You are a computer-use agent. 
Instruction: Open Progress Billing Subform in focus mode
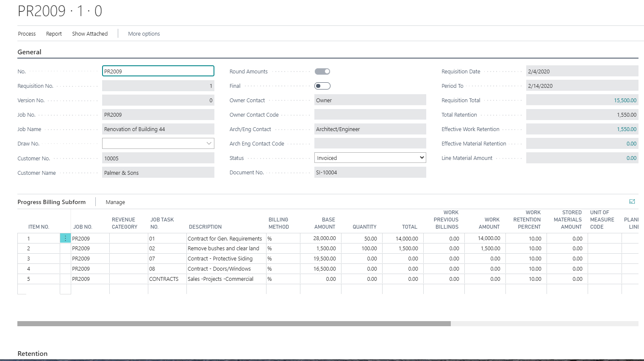tap(632, 202)
